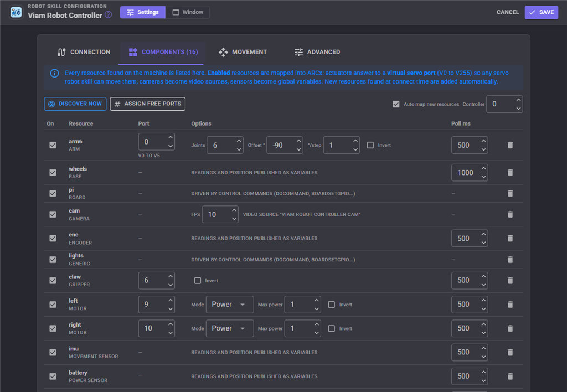Viewport: 567px width, 392px height.
Task: Open the Movement tab
Action: point(243,52)
